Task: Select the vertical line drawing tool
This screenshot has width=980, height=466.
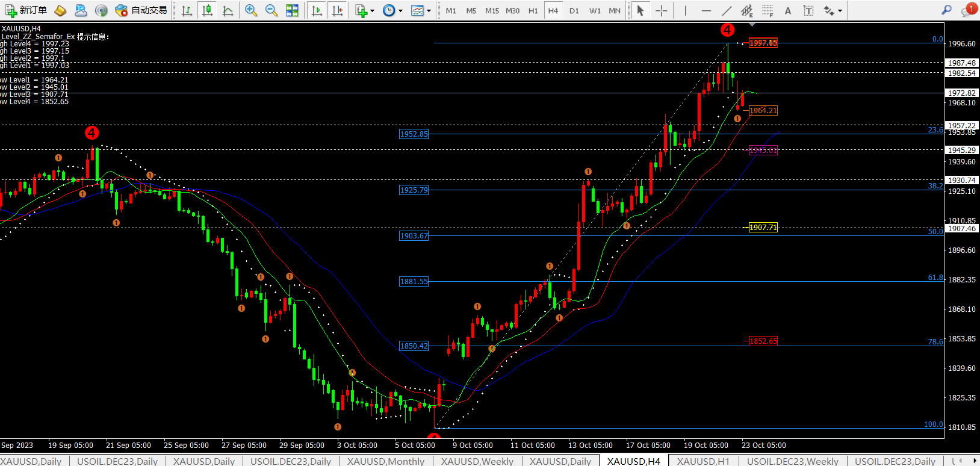Action: [685, 10]
